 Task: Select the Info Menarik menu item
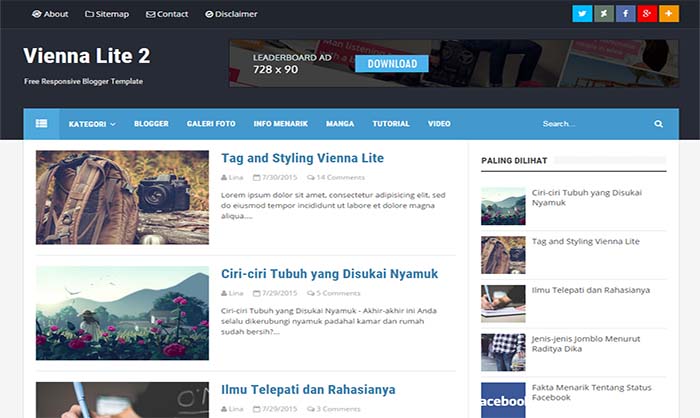tap(281, 124)
